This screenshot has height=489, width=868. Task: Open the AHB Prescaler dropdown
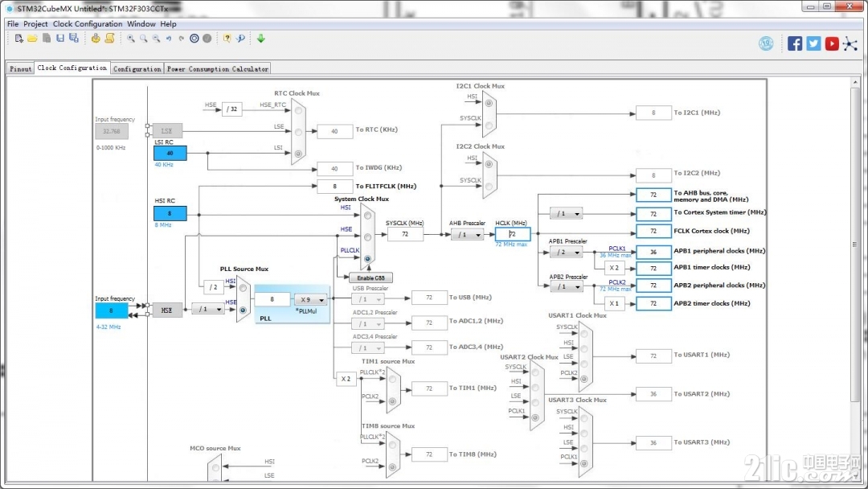pyautogui.click(x=467, y=235)
